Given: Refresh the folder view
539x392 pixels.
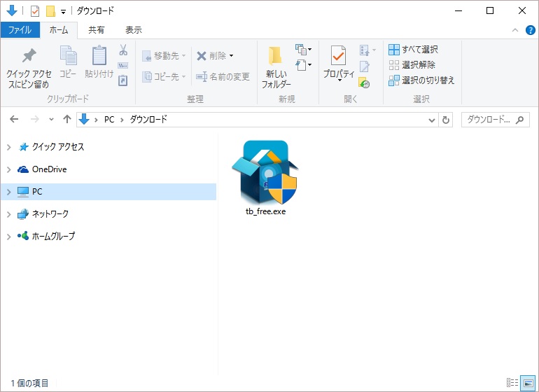Looking at the screenshot, I should (446, 120).
